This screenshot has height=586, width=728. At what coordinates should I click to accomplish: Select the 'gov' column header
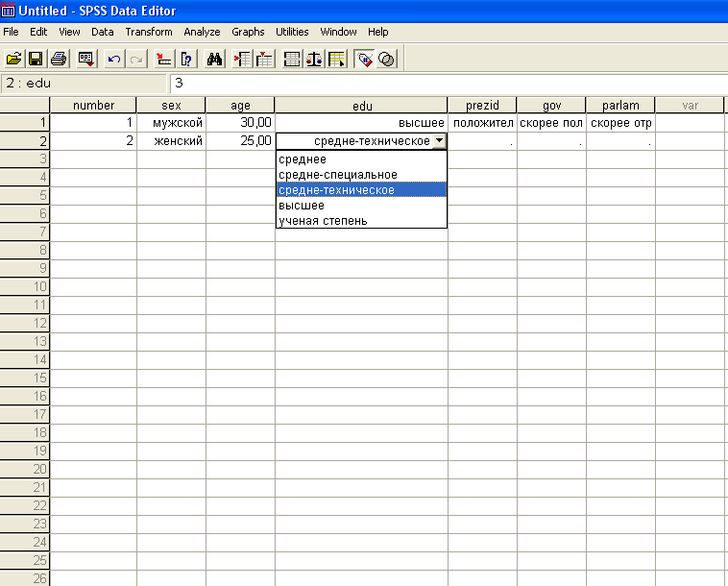[x=551, y=106]
